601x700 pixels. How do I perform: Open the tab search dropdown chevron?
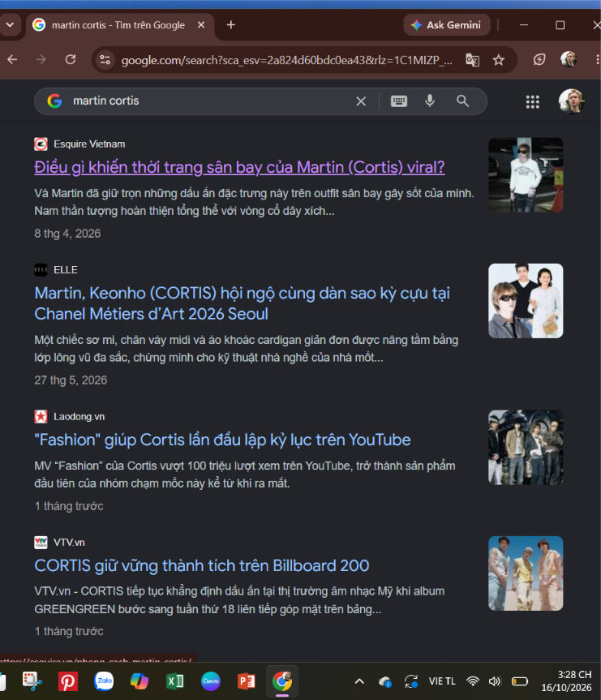click(10, 25)
